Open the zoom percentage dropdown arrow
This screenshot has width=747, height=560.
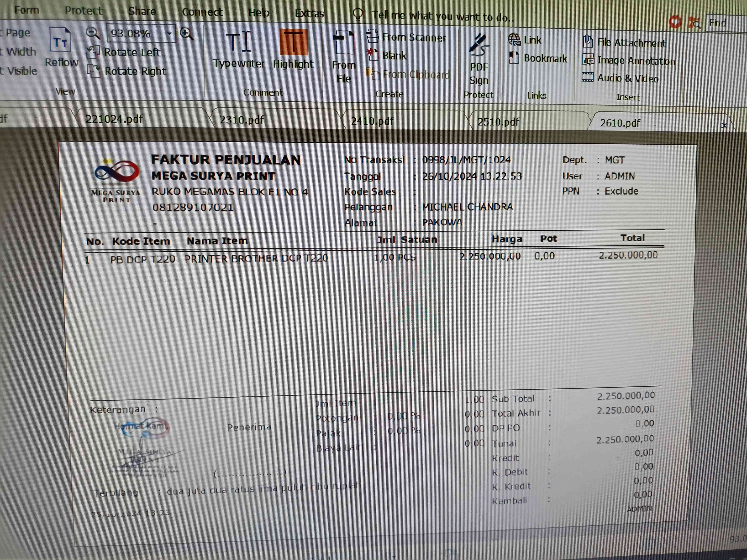(x=170, y=33)
